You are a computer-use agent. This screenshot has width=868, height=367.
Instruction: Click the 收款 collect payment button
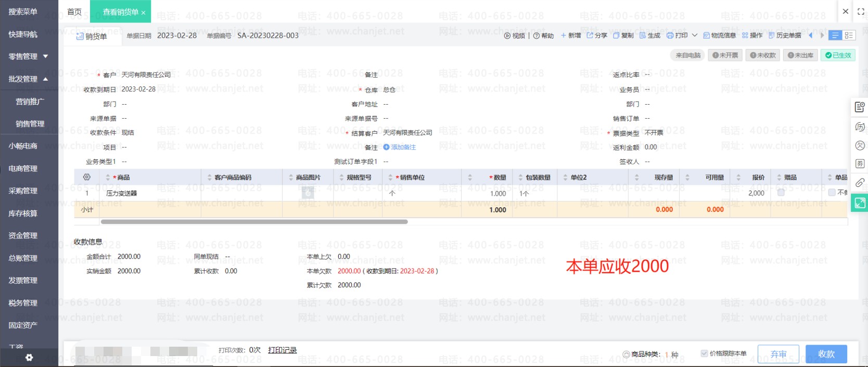point(826,354)
